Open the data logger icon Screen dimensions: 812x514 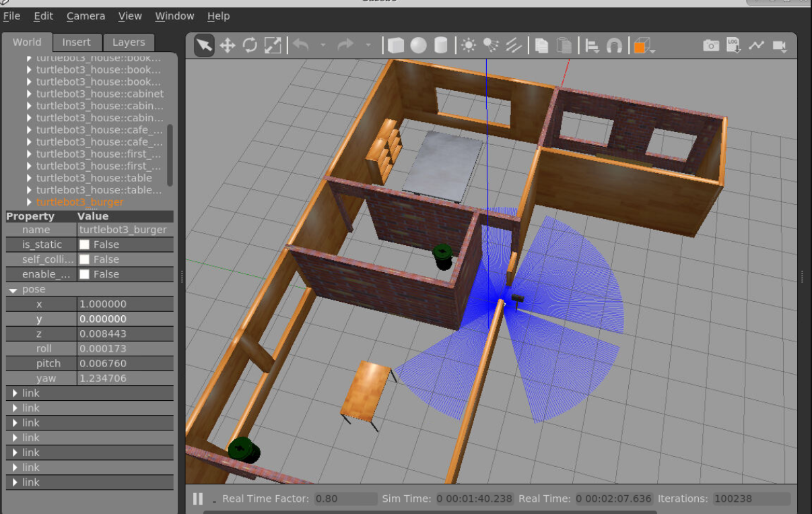[x=734, y=45]
